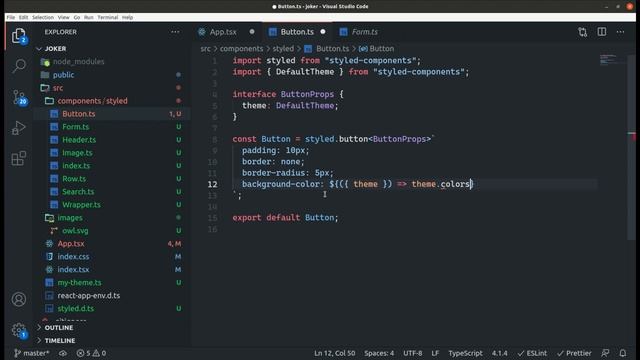Viewport: 640px width, 360px height.
Task: Open the Edit menu
Action: tap(24, 17)
